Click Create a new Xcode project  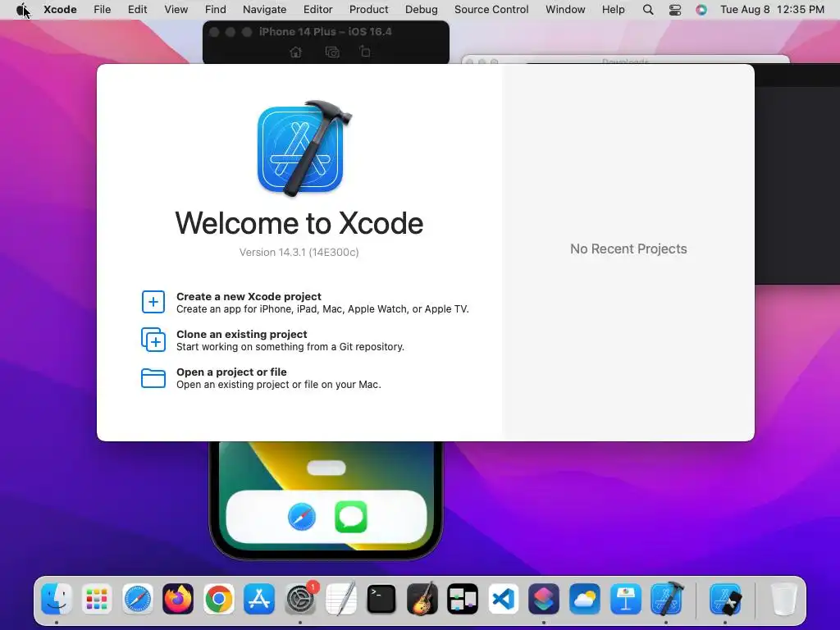pos(322,302)
